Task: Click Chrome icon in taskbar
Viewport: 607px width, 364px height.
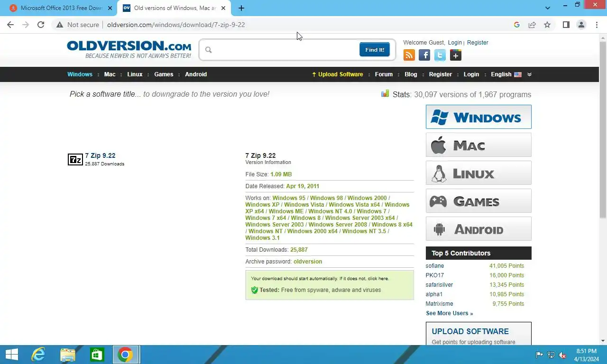Action: (x=126, y=355)
